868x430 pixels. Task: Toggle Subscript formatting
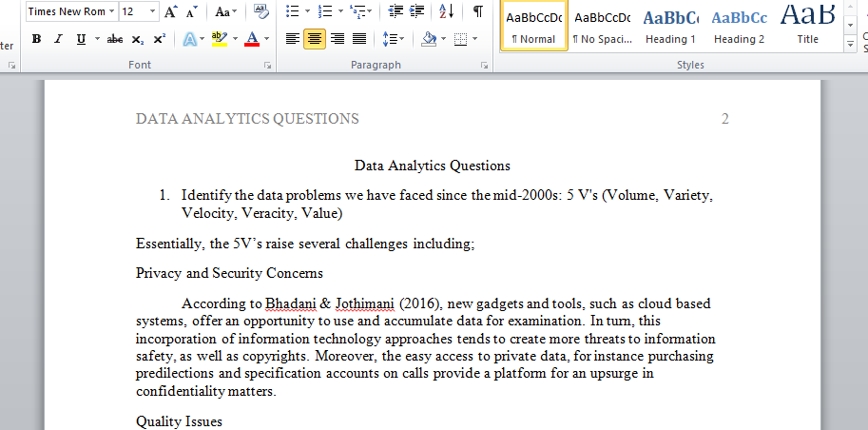tap(138, 39)
